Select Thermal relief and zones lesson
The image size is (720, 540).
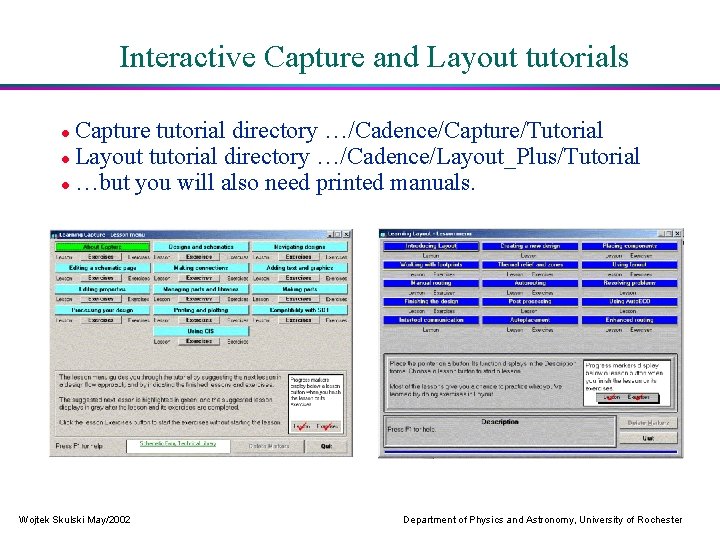click(x=530, y=264)
